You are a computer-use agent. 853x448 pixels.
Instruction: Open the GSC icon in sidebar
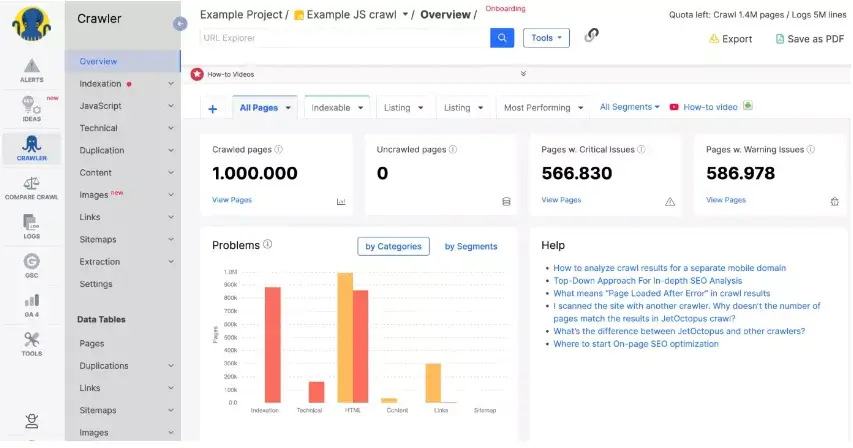(31, 264)
